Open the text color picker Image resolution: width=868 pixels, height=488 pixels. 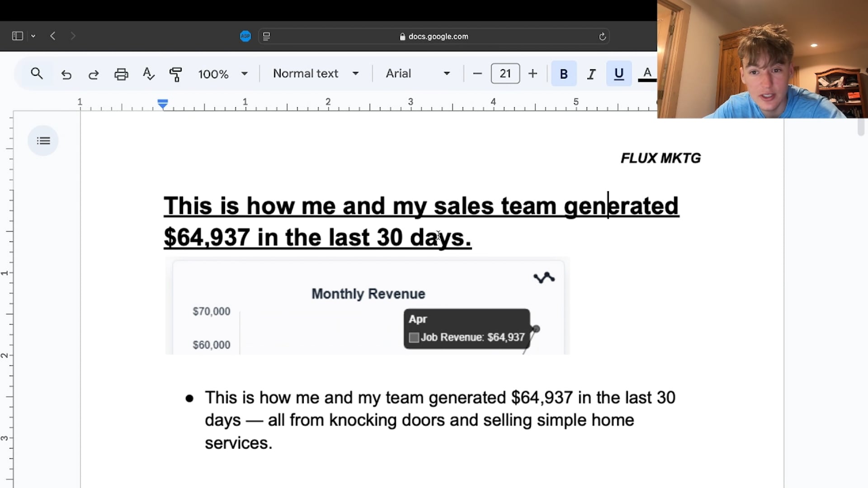(647, 73)
